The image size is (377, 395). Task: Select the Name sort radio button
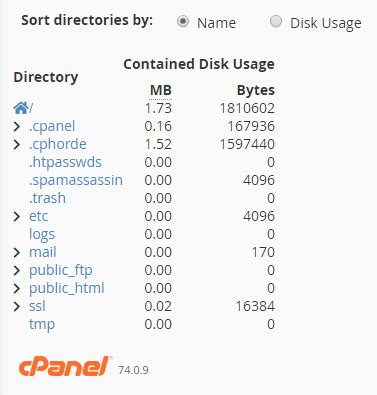(183, 22)
